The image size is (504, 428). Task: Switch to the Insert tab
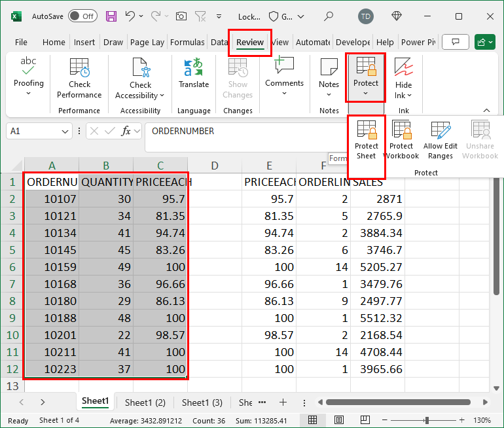point(84,42)
